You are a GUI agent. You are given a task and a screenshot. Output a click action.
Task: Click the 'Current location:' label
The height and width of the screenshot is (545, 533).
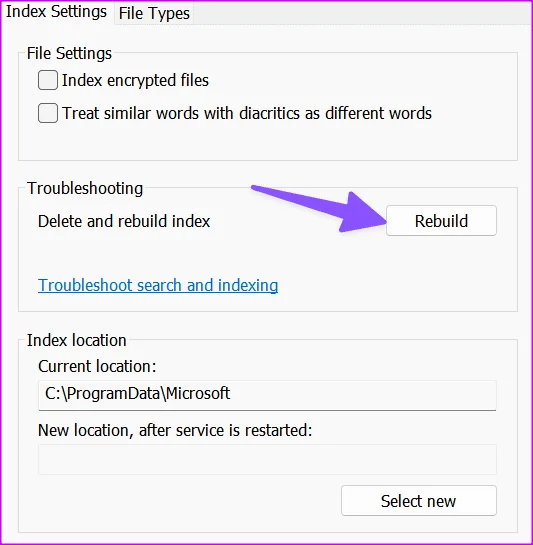97,366
